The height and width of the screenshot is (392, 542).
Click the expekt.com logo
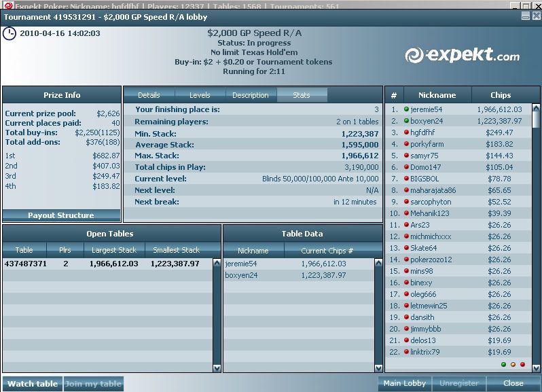click(462, 56)
